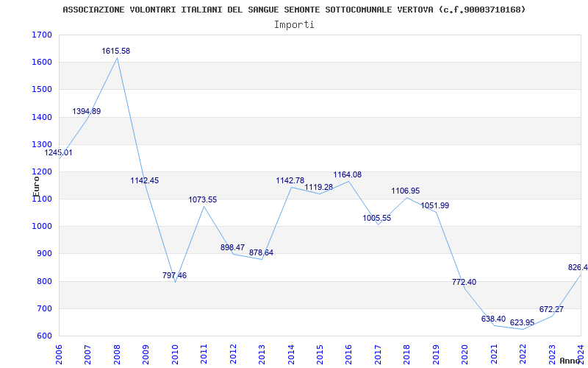Image resolution: width=588 pixels, height=368 pixels.
Task: Select the 2022 year axis label
Action: (523, 355)
